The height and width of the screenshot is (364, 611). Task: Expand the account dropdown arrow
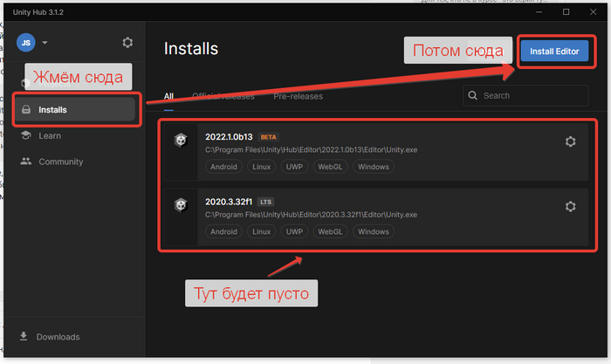pyautogui.click(x=45, y=43)
